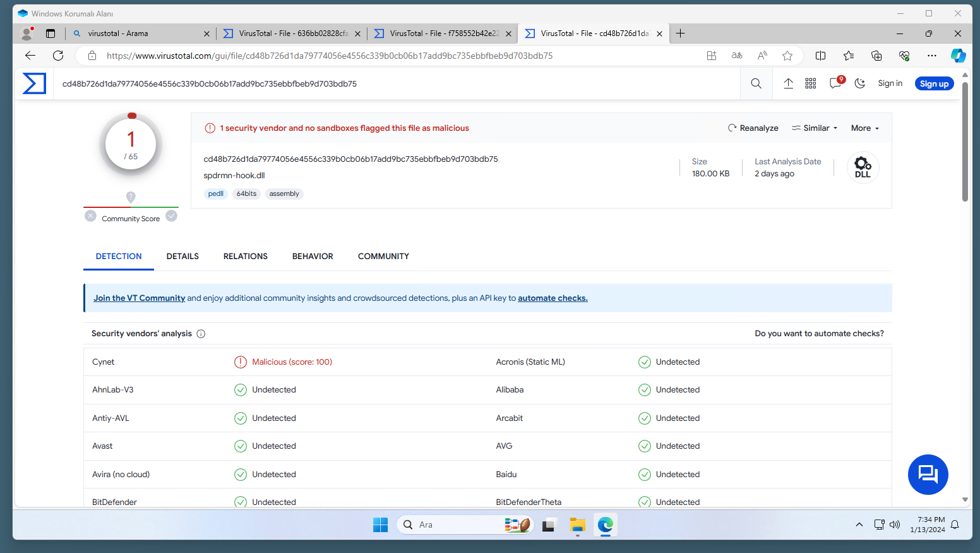Click the pedll tag

pos(216,194)
